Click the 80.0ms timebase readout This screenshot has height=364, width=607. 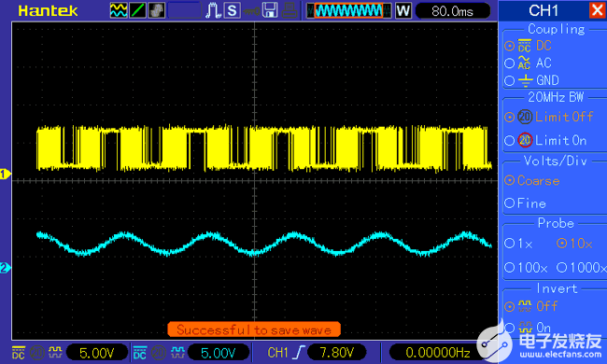(x=453, y=11)
